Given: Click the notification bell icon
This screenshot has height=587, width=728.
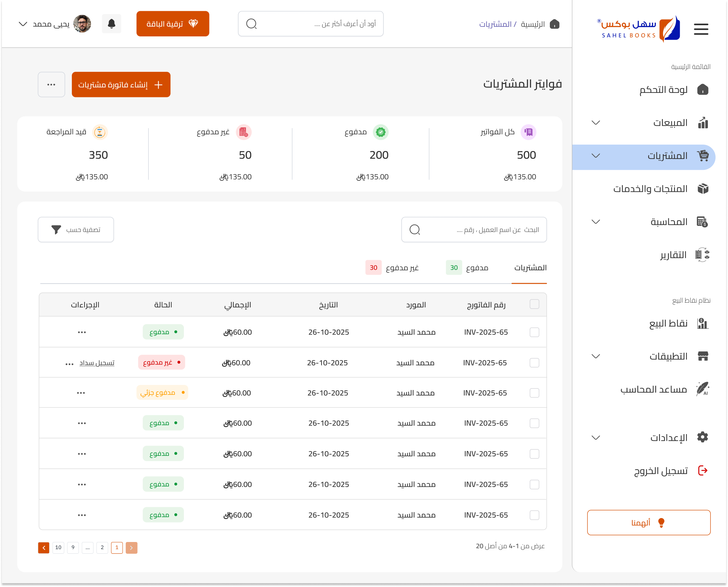Looking at the screenshot, I should (111, 24).
